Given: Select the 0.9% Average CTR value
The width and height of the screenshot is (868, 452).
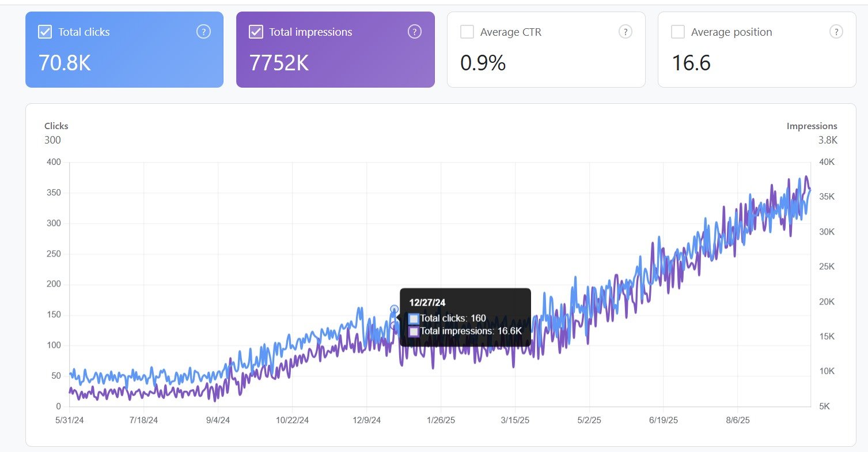Looking at the screenshot, I should pyautogui.click(x=483, y=62).
